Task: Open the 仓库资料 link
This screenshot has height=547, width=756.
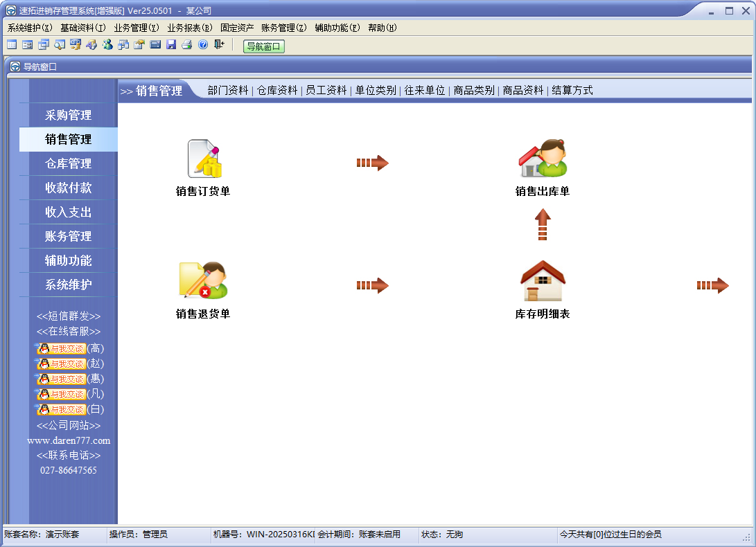Action: 277,90
